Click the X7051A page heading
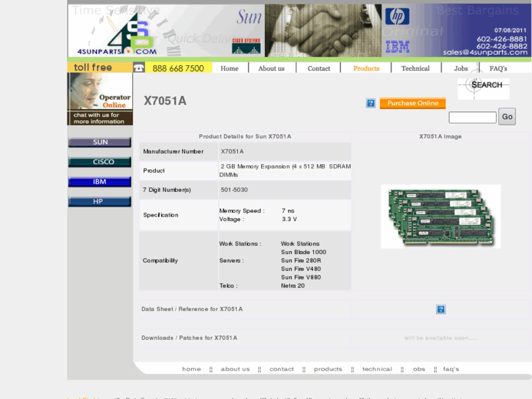Image resolution: width=532 pixels, height=399 pixels. pos(165,101)
